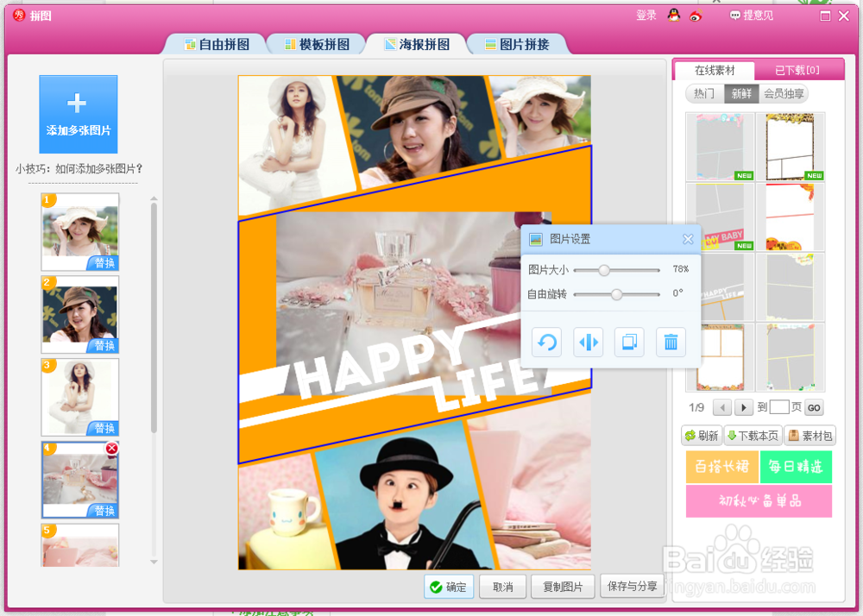Open the 已下载[0] tab
The height and width of the screenshot is (616, 863).
click(x=797, y=71)
